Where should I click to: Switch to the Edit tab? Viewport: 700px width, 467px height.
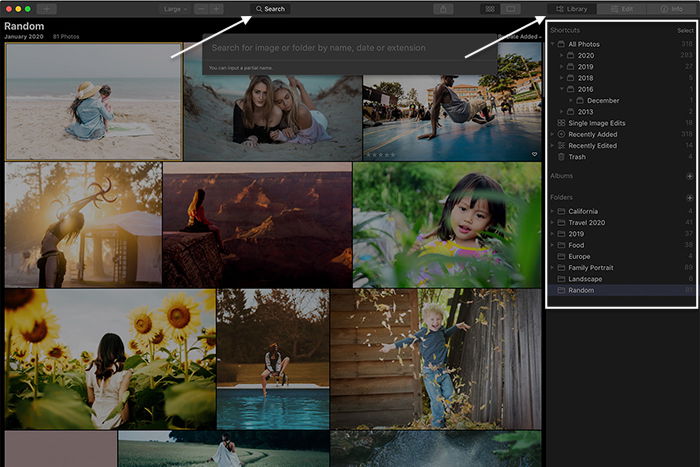621,9
